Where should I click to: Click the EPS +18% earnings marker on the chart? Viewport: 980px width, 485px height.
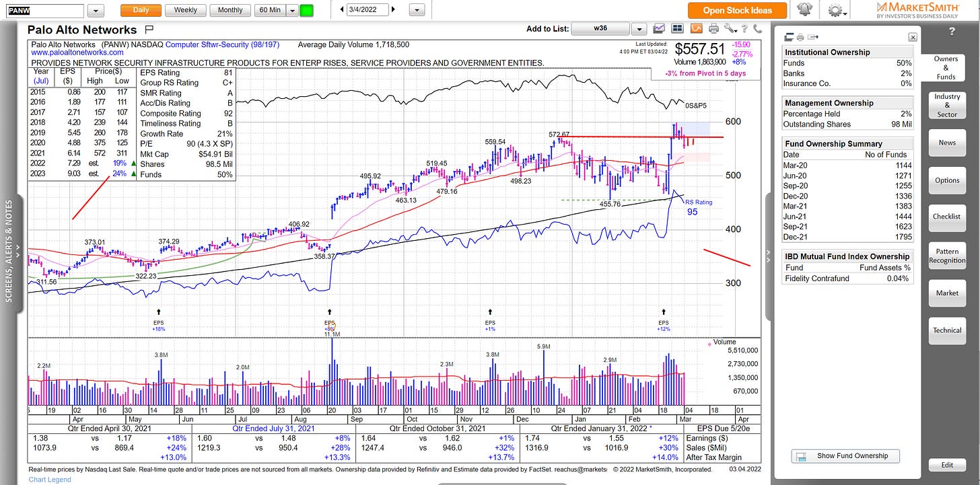[x=159, y=320]
